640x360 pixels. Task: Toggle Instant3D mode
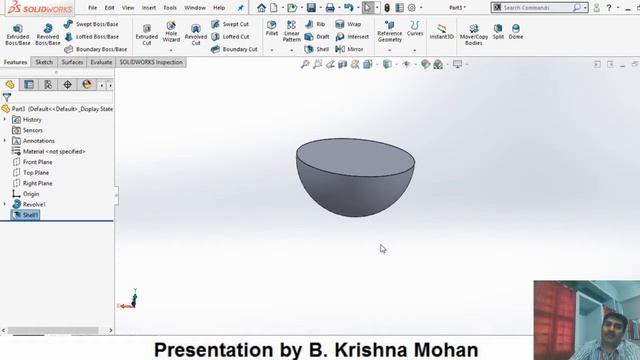coord(441,31)
